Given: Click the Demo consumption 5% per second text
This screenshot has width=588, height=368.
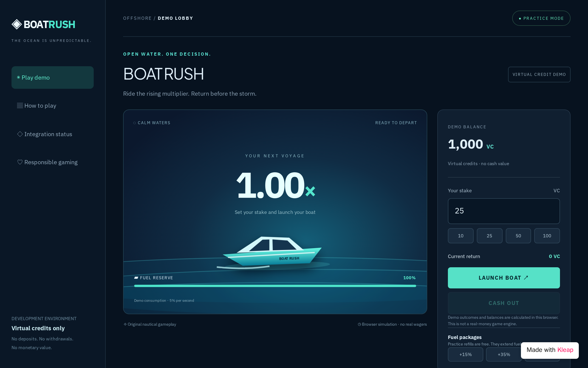Looking at the screenshot, I should pyautogui.click(x=164, y=301).
